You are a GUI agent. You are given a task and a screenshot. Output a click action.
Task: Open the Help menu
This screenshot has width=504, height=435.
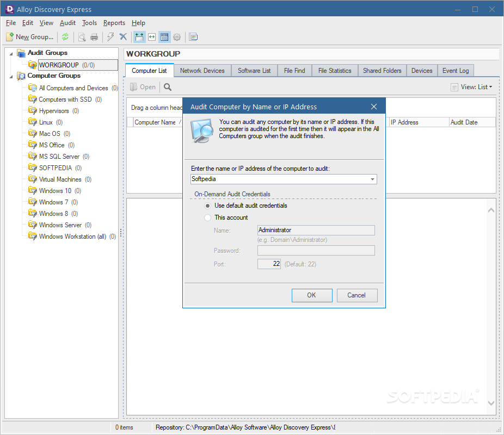click(138, 23)
